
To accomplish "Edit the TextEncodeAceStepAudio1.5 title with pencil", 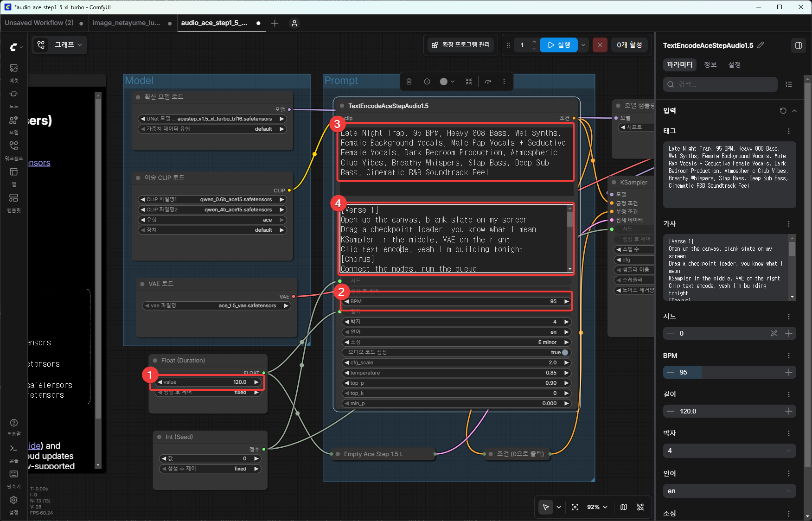I will 761,45.
